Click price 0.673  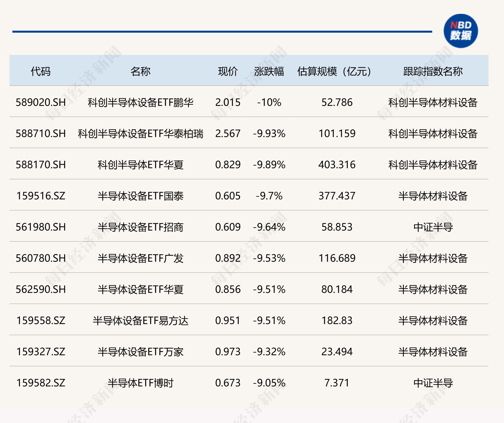(228, 383)
